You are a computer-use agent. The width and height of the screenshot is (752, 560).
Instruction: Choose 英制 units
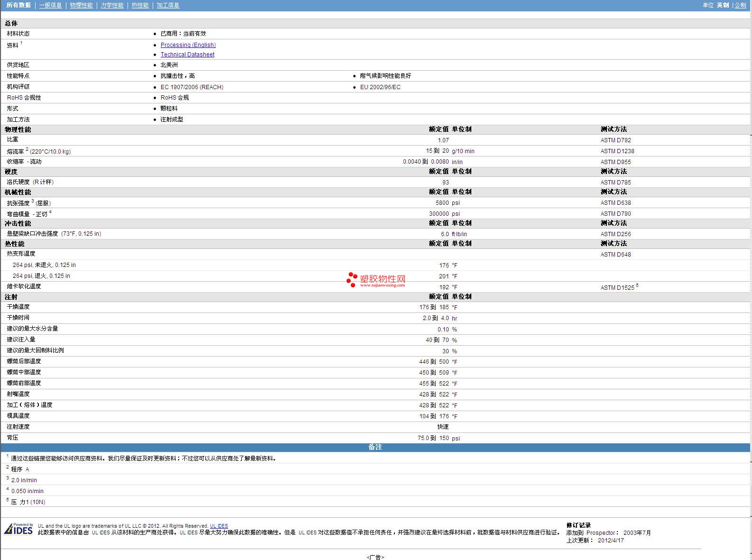click(723, 5)
